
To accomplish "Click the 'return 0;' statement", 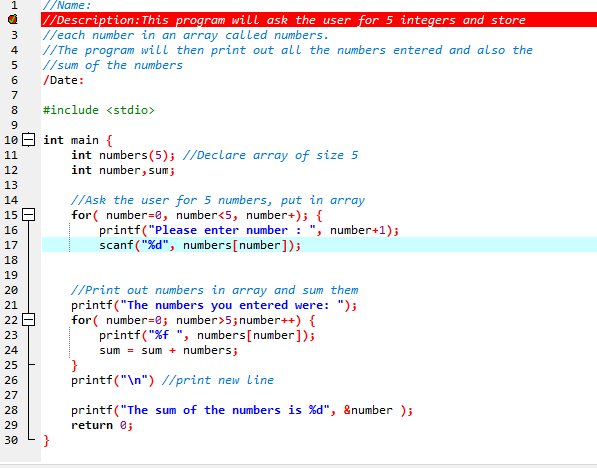I will (x=102, y=425).
